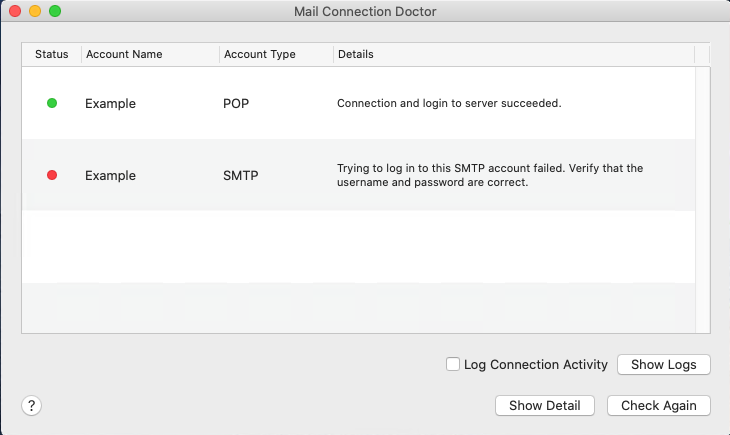
Task: Click the red status dot for the SMTP account
Action: coord(52,175)
